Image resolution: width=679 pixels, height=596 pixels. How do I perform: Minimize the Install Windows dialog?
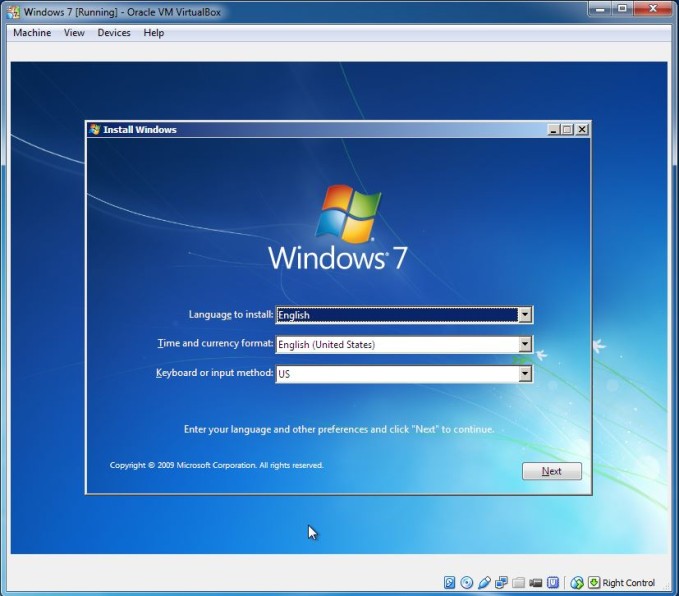(553, 130)
